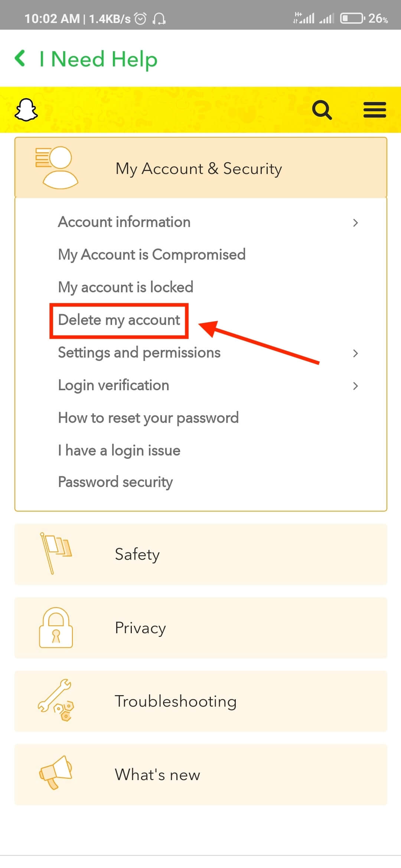
Task: Open the hamburger menu
Action: (375, 110)
